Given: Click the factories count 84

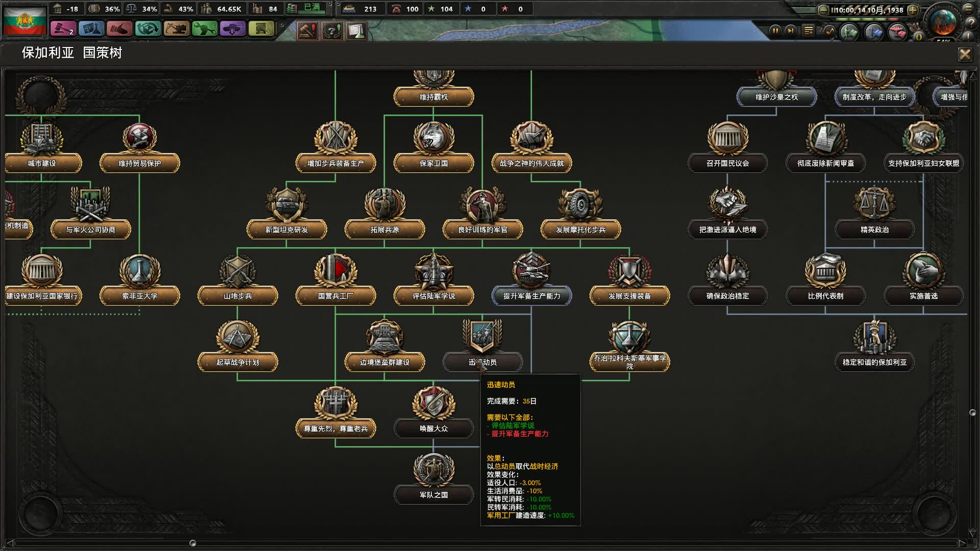Looking at the screenshot, I should pos(265,9).
